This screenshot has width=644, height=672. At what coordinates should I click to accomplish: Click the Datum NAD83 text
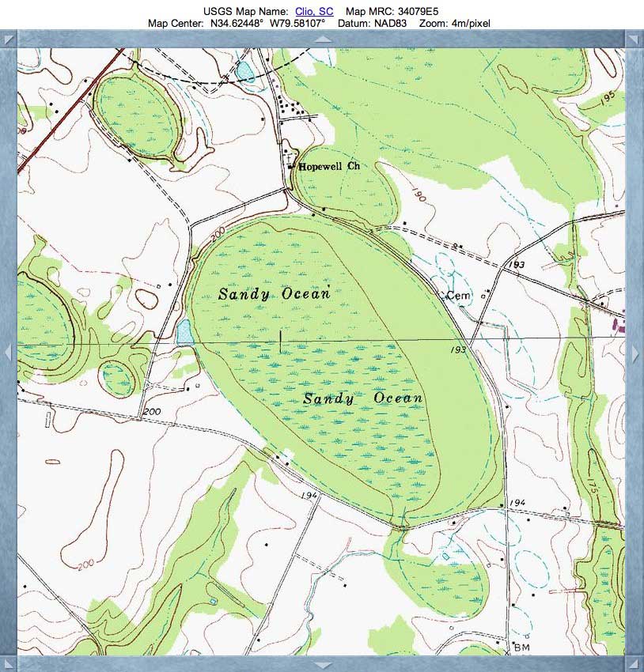[x=372, y=24]
